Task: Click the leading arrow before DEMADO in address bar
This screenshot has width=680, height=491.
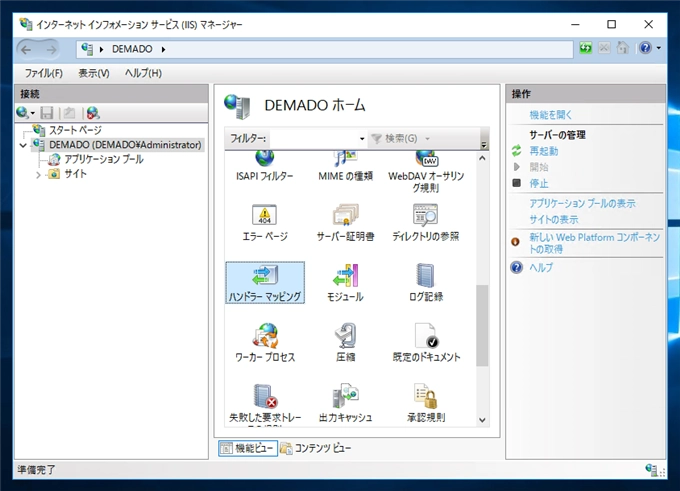Action: tap(101, 49)
